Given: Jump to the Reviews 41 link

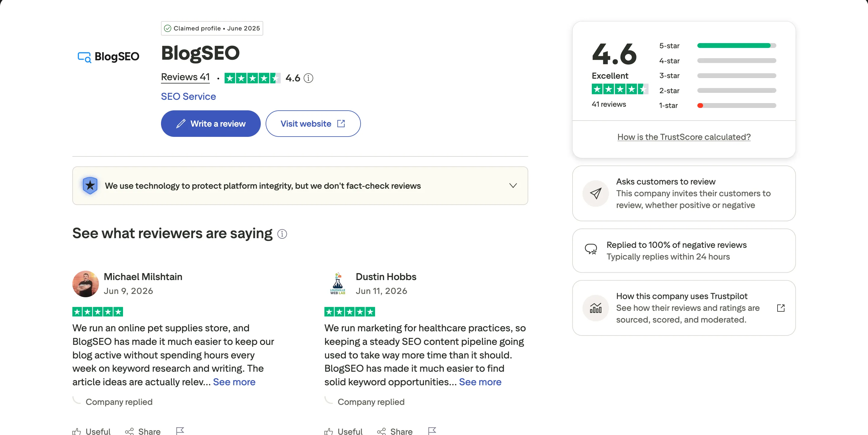Looking at the screenshot, I should tap(185, 77).
